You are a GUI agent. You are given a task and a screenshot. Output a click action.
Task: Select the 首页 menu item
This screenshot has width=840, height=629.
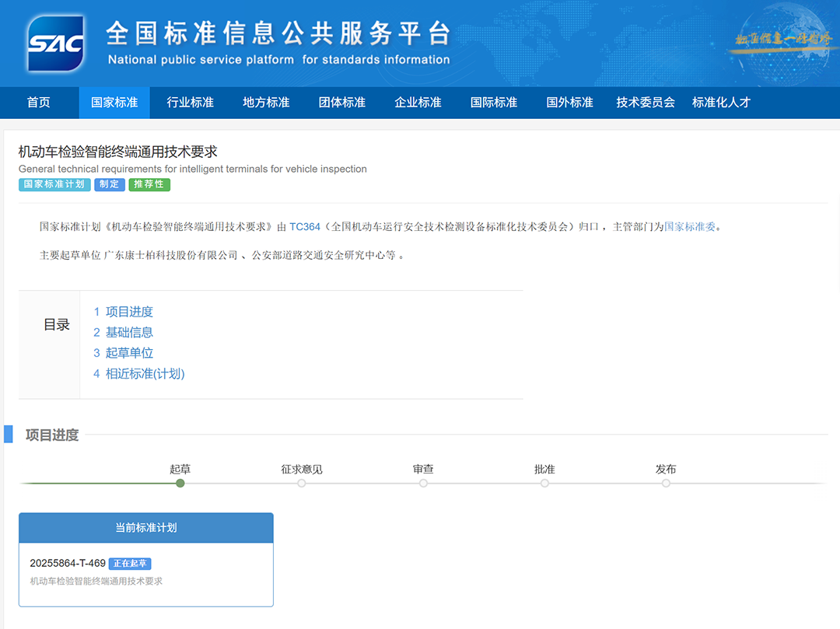[39, 102]
